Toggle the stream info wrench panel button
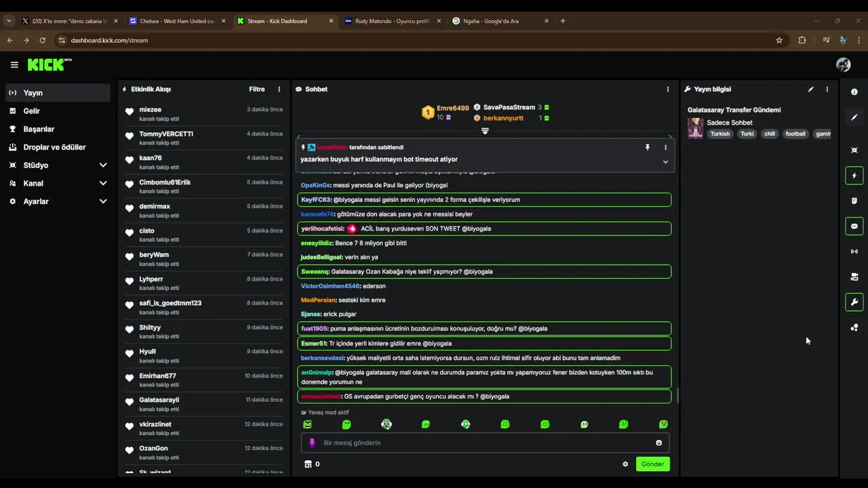The height and width of the screenshot is (488, 868). tap(854, 302)
